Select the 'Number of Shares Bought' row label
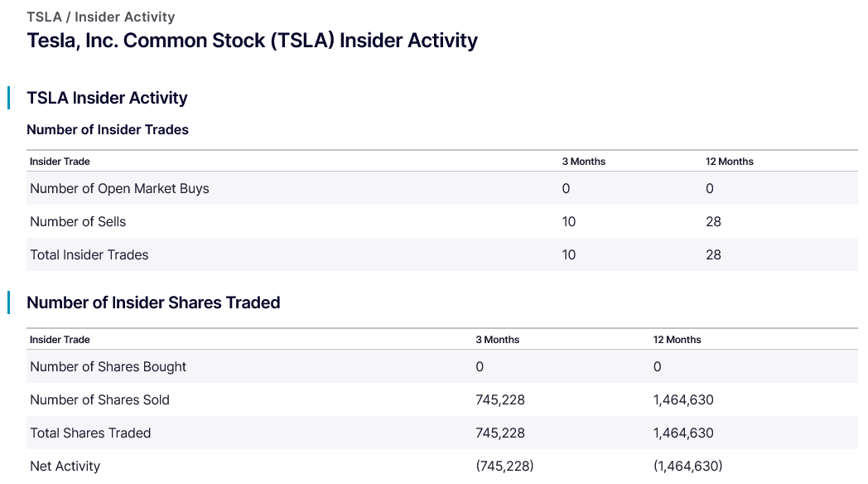The image size is (868, 484). (x=108, y=366)
